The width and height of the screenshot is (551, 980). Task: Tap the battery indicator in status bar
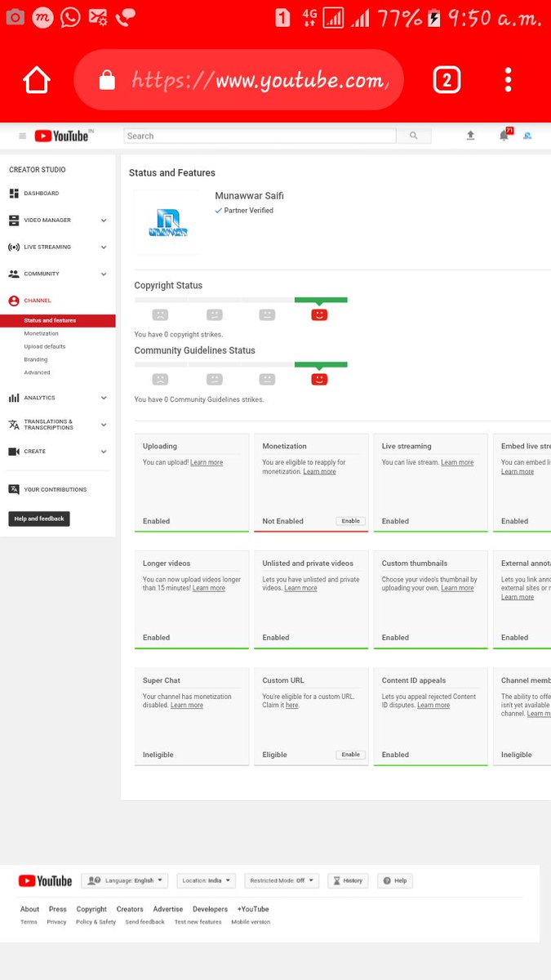coord(433,17)
